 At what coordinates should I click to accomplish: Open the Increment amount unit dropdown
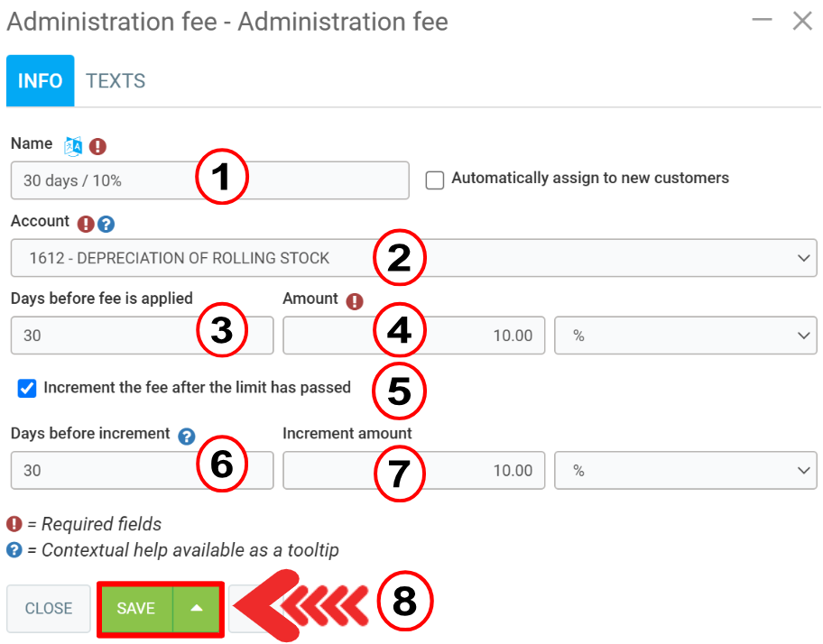coord(685,471)
